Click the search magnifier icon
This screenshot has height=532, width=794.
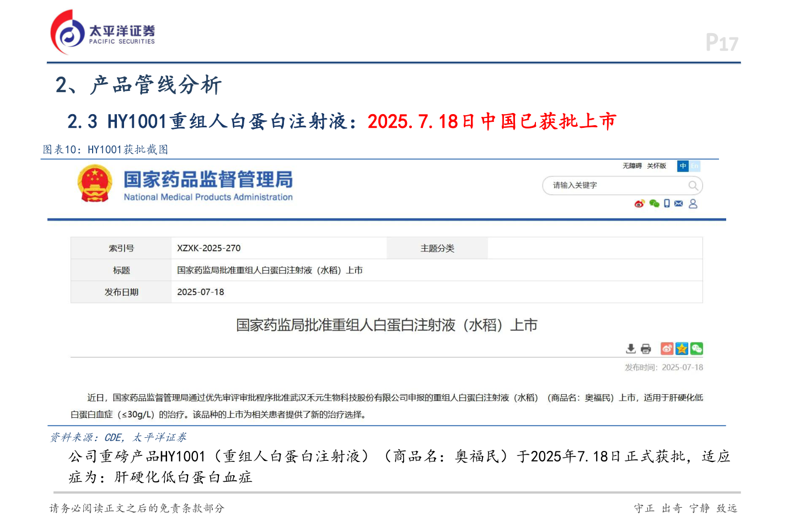(x=694, y=185)
